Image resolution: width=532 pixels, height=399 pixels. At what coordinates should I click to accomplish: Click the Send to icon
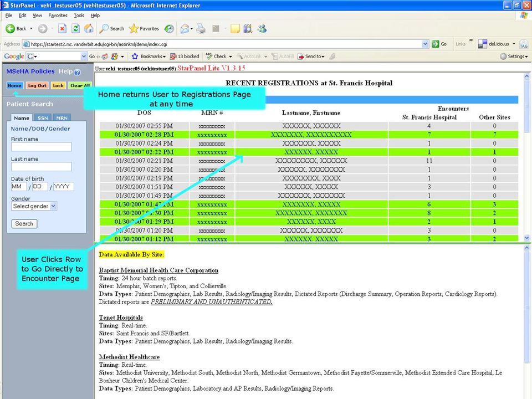click(300, 57)
